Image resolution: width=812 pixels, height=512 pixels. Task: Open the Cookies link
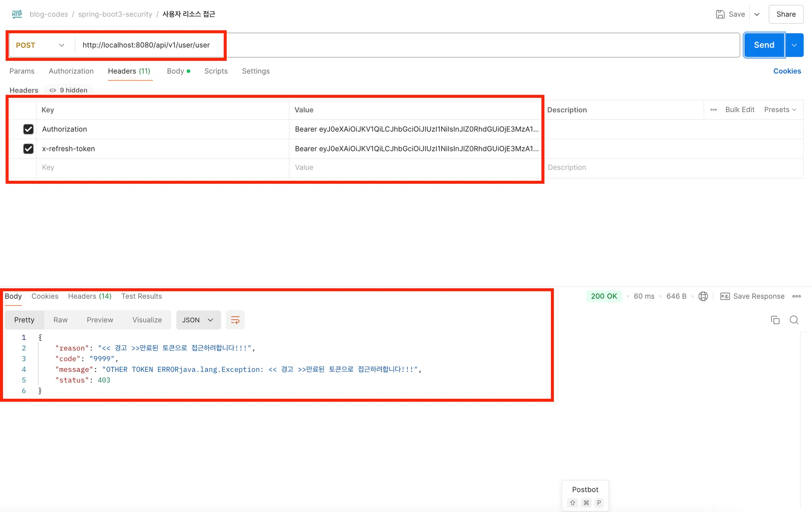point(787,71)
